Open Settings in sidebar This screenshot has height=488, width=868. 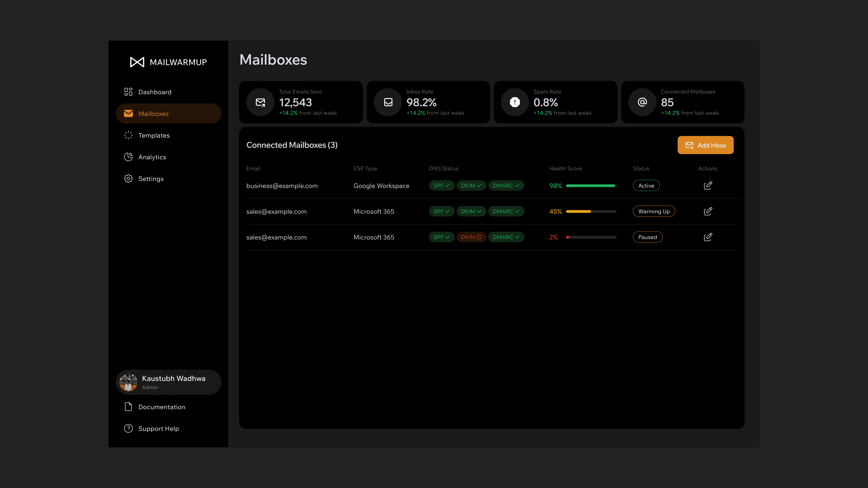151,179
